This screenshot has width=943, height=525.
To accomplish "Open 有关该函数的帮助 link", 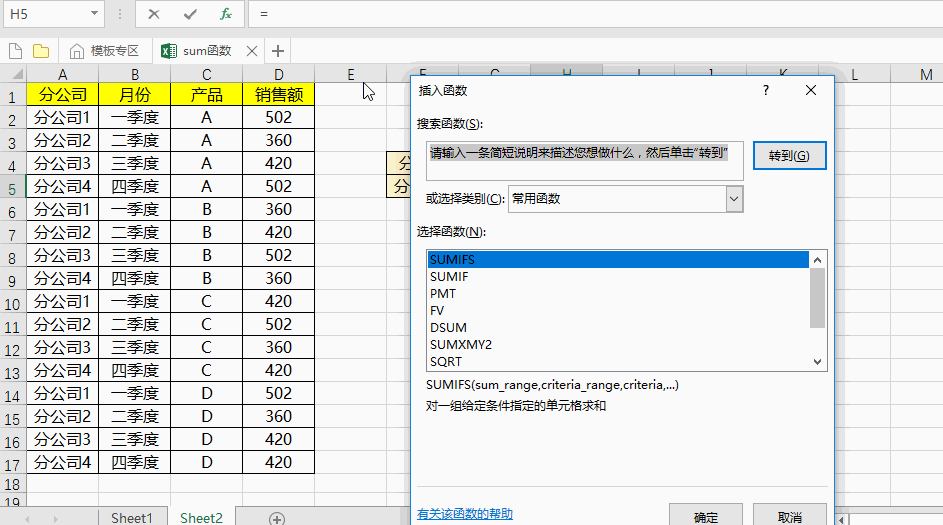I will click(x=464, y=514).
